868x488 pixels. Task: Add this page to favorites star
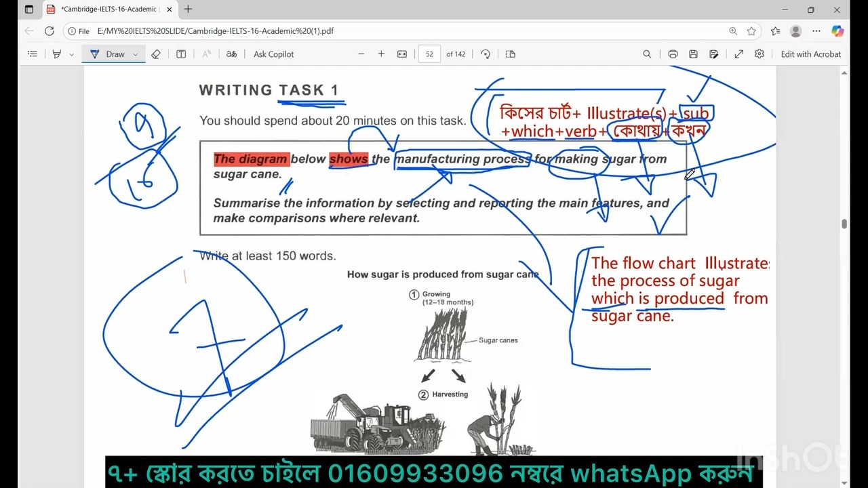point(751,31)
